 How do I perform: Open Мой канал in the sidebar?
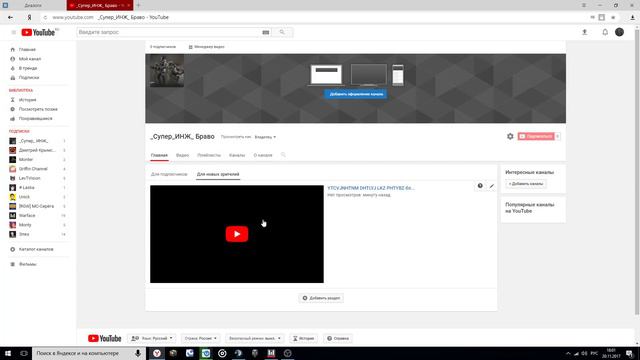30,59
